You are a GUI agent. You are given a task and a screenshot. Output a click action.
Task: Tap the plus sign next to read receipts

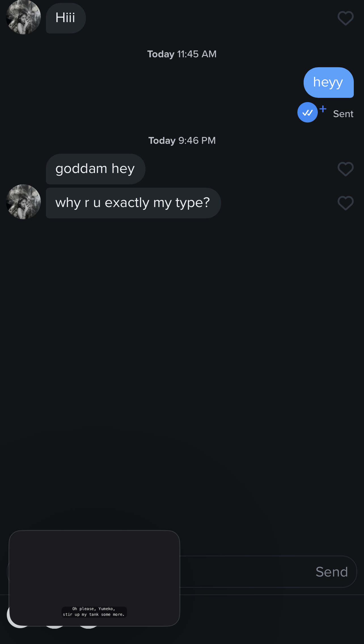323,109
